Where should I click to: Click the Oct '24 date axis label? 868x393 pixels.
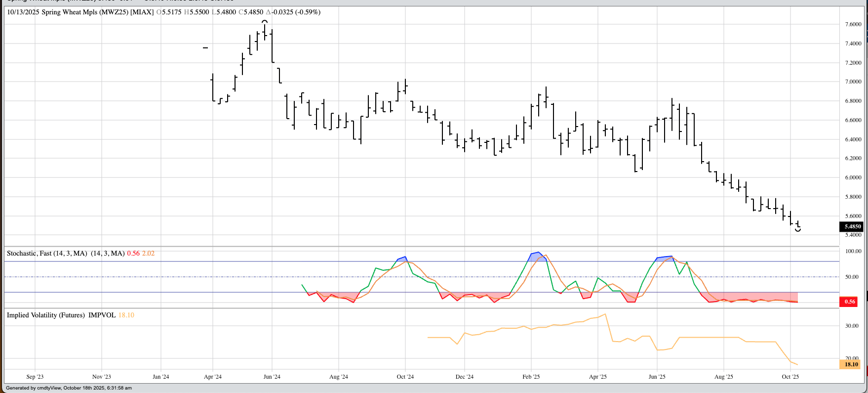click(x=405, y=377)
